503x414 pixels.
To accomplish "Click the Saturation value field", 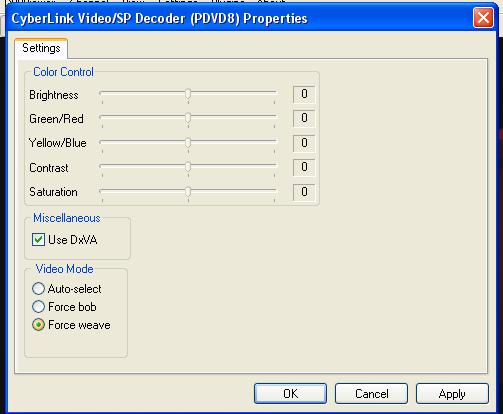I will click(304, 192).
